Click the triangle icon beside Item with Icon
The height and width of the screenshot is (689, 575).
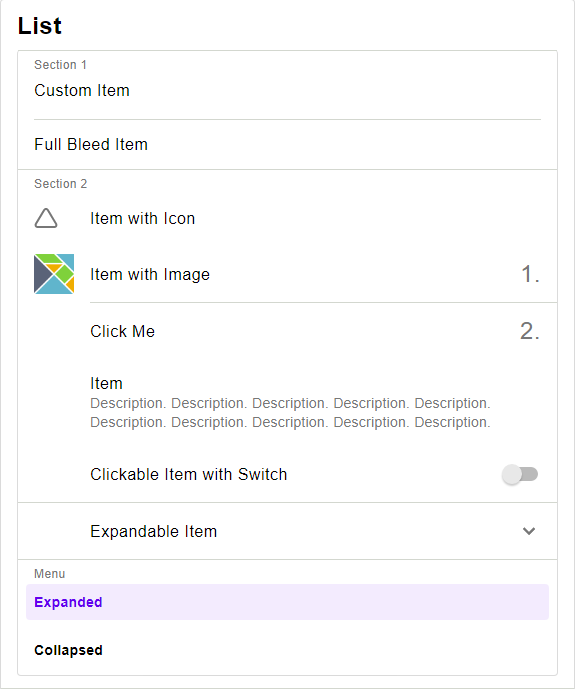[x=46, y=218]
